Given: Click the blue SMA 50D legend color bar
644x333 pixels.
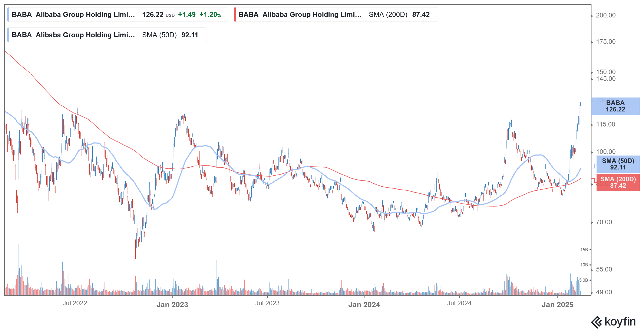Looking at the screenshot, I should tap(8, 35).
